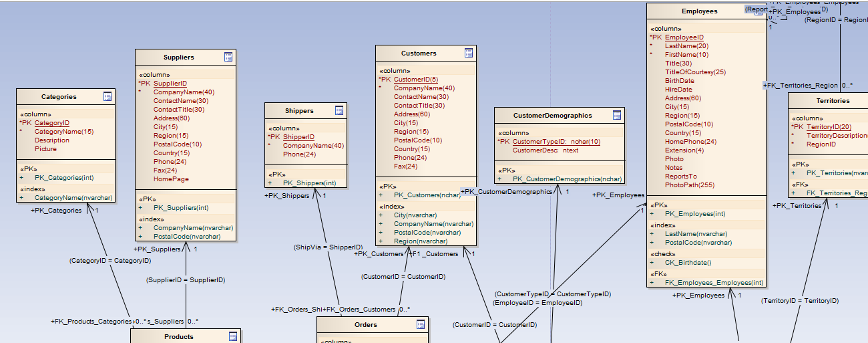Click (ShipVia = ShipperID) connector label

(x=328, y=247)
